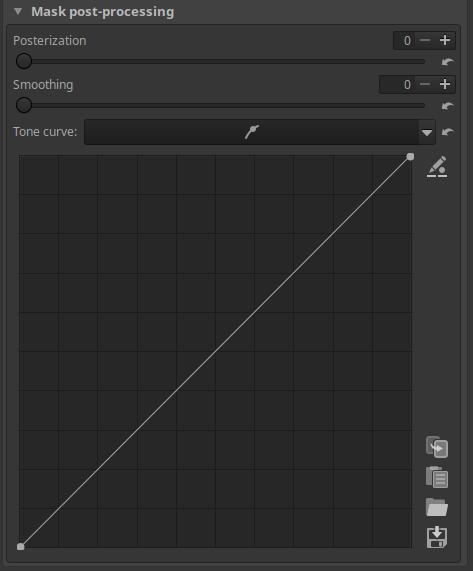Select the top-right curve control point
Viewport: 473px width, 571px height.
[410, 157]
